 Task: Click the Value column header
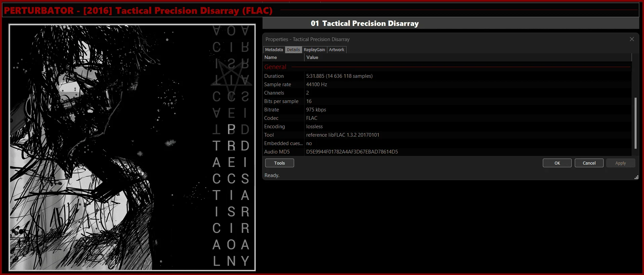coord(468,58)
